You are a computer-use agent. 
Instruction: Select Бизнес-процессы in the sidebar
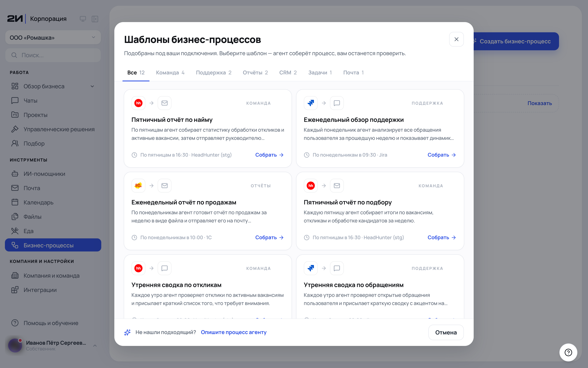click(x=53, y=245)
